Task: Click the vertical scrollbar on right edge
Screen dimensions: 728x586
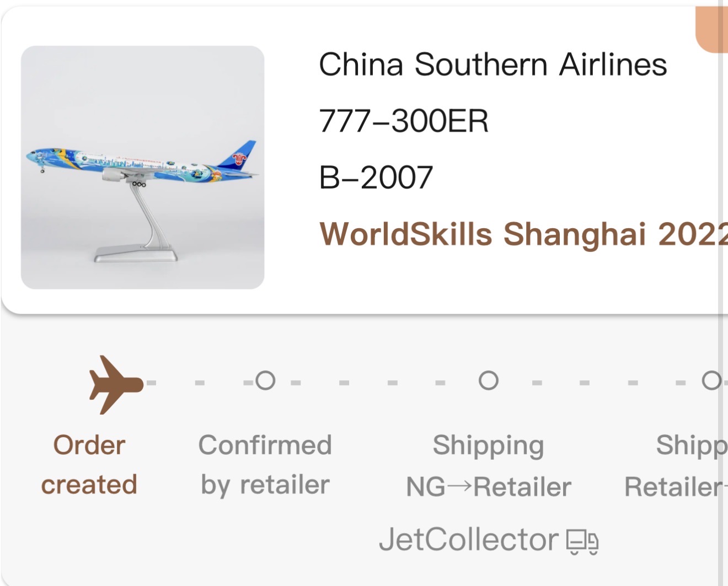Action: click(x=721, y=292)
